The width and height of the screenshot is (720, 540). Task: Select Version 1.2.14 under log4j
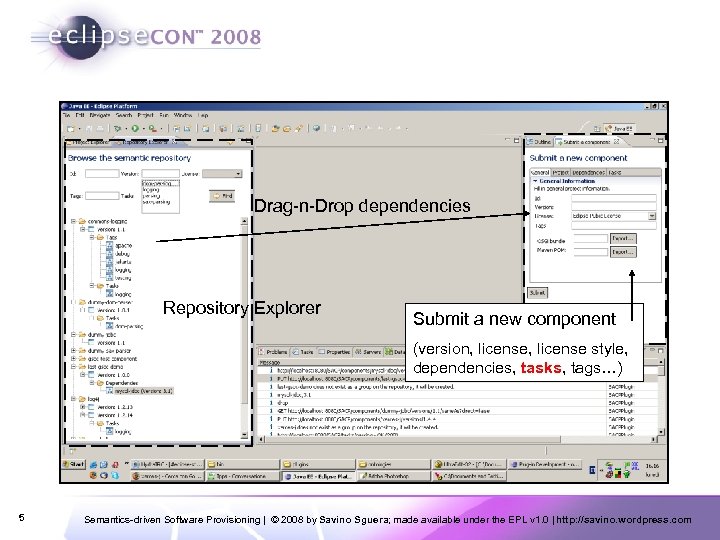111,415
